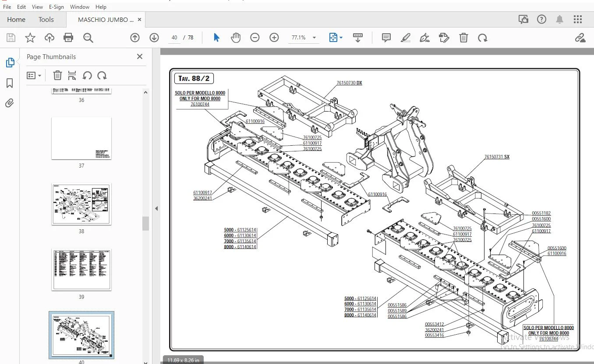Add a sticky note comment

click(386, 38)
